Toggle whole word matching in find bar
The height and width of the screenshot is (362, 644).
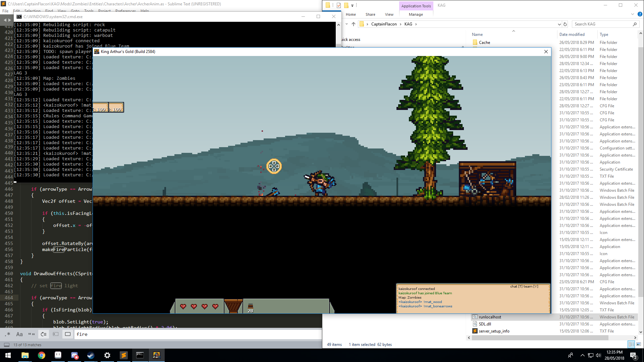click(x=32, y=334)
